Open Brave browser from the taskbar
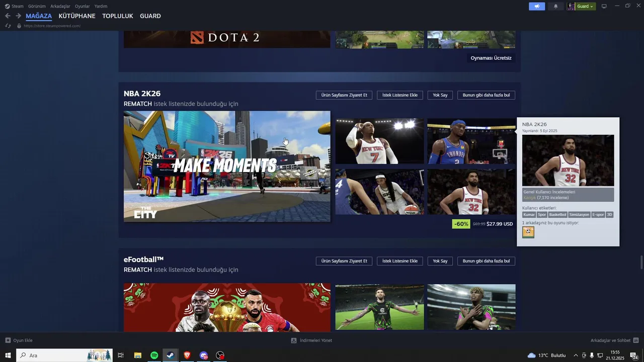Image resolution: width=644 pixels, height=362 pixels. click(187, 355)
